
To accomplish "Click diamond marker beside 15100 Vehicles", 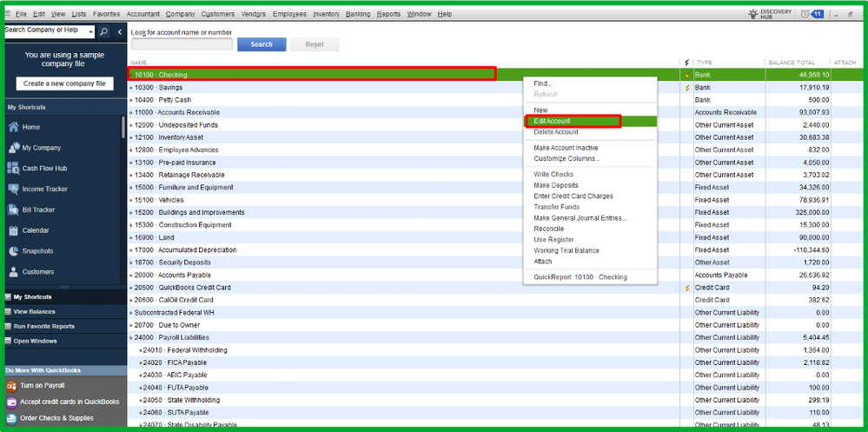I will [131, 200].
